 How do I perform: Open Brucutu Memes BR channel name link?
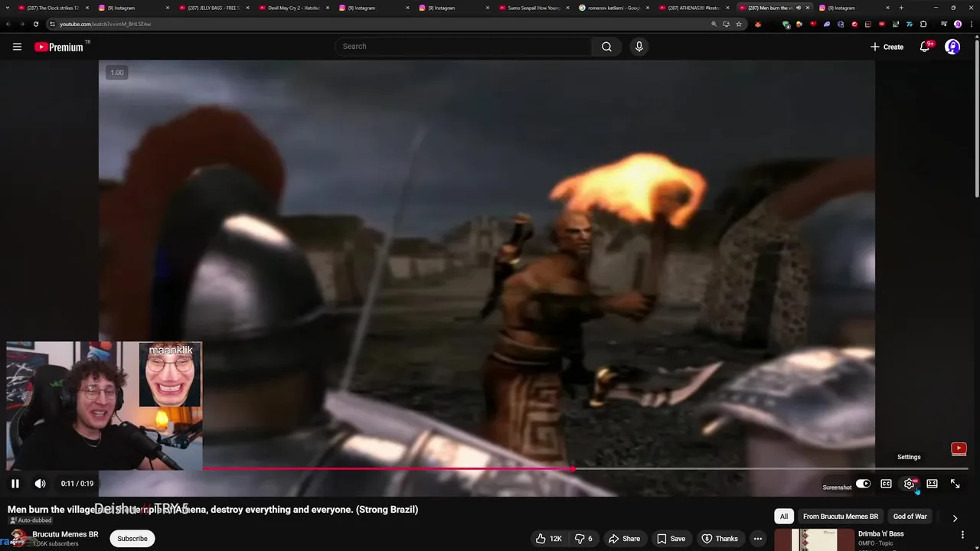click(x=65, y=534)
